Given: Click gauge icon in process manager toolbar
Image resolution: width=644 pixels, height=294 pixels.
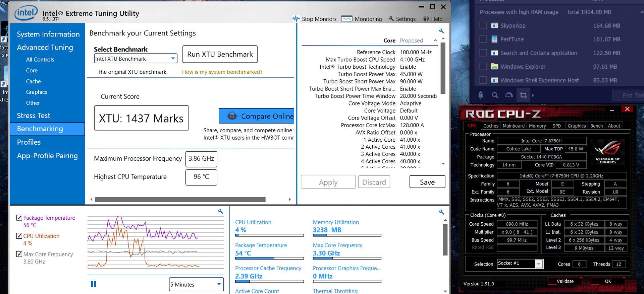Looking at the screenshot, I should pos(509,95).
